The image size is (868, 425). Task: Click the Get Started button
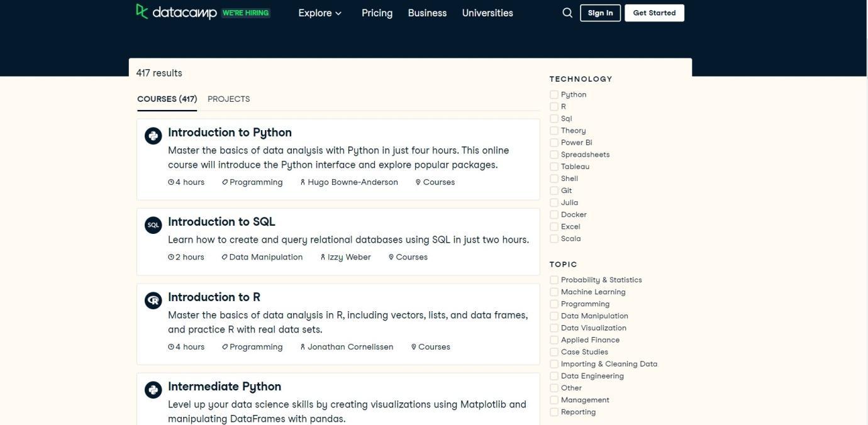(654, 13)
